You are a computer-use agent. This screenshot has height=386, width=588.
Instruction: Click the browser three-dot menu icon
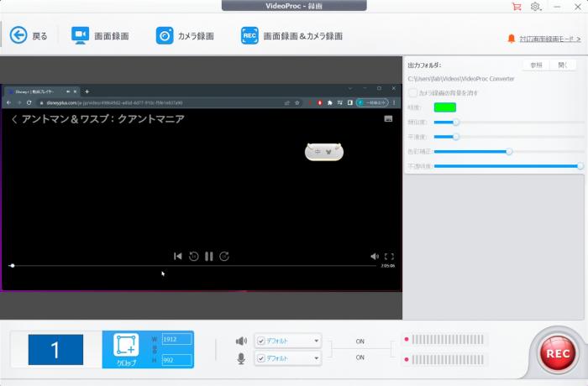tap(394, 102)
